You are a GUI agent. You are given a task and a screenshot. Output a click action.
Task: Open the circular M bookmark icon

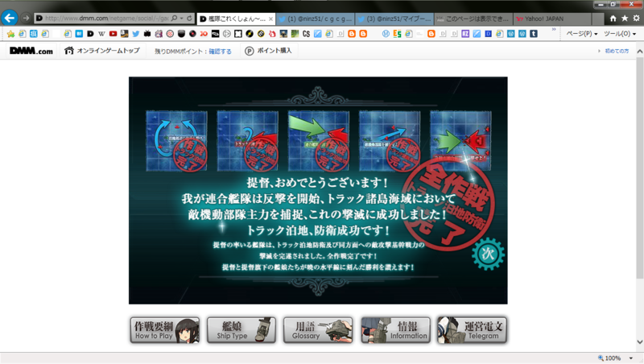(x=386, y=34)
